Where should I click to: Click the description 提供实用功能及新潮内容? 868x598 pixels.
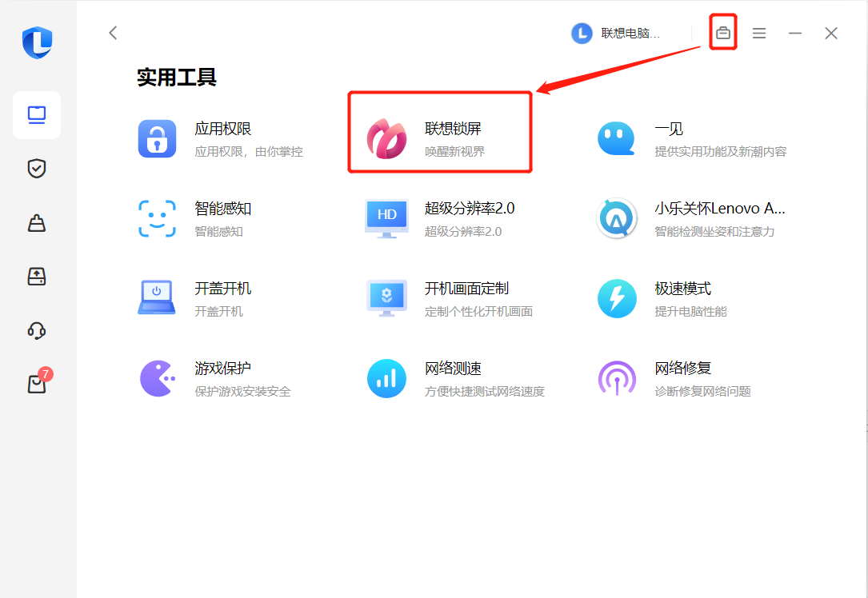(x=720, y=152)
